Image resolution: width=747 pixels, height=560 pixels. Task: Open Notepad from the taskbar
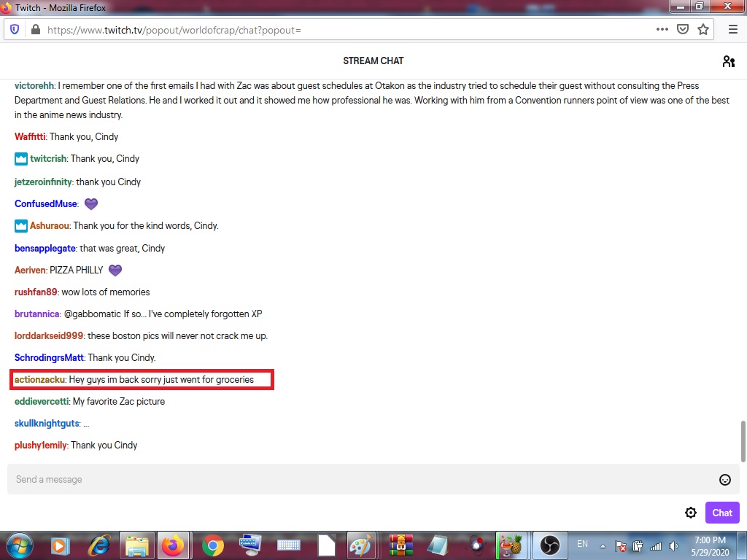tap(438, 545)
